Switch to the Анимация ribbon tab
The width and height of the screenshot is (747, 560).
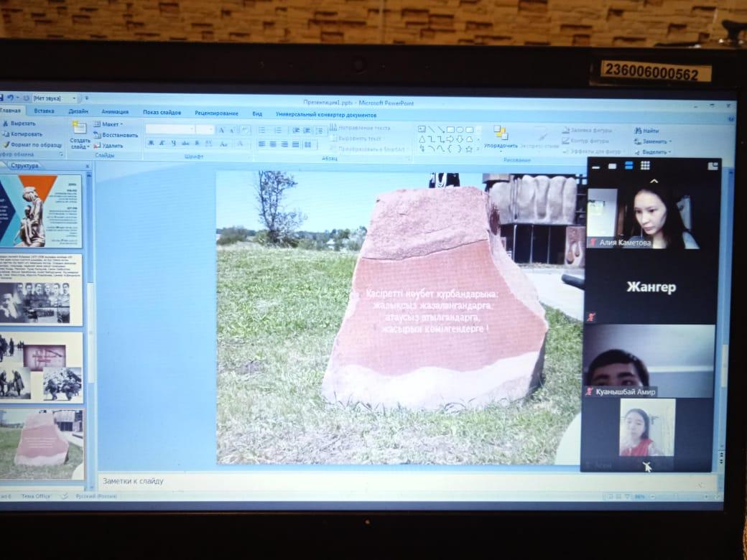115,112
